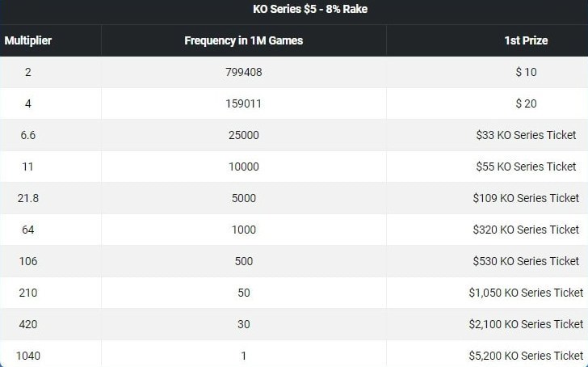
Task: Select the multiplier 64 cell
Action: point(28,230)
